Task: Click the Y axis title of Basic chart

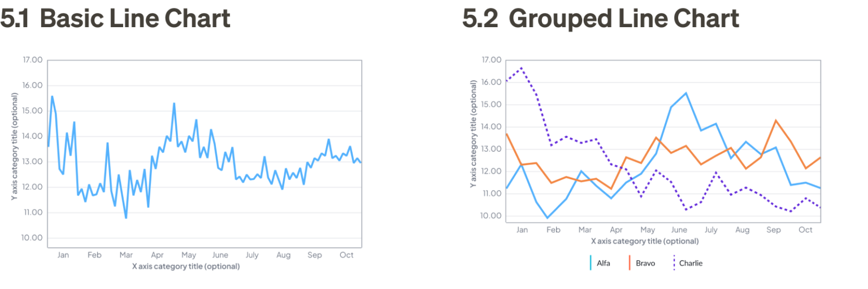Action: point(15,146)
